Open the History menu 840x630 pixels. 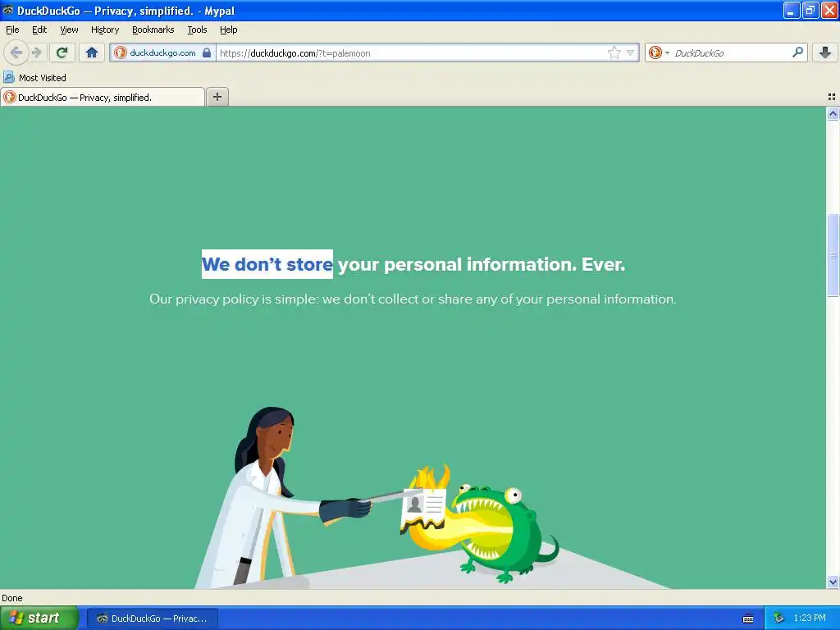105,30
